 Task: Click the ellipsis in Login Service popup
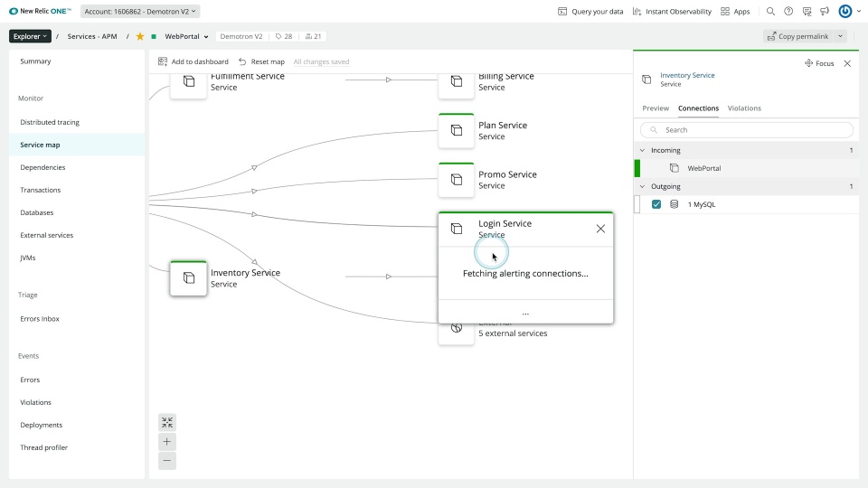(x=525, y=313)
